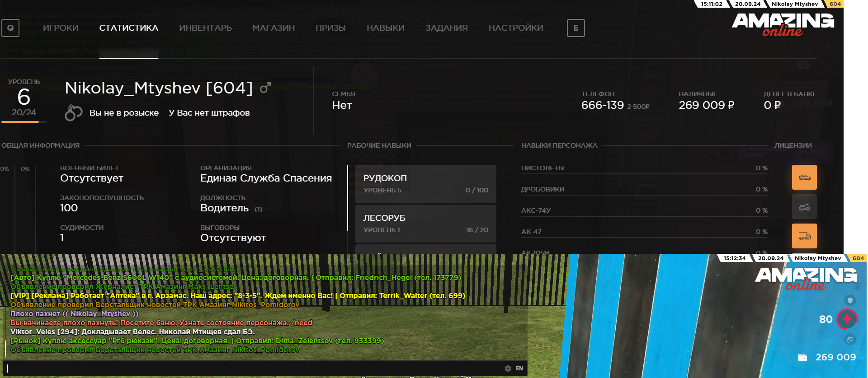Click the player name Nikolay_Mtyshev [604]

coord(159,88)
